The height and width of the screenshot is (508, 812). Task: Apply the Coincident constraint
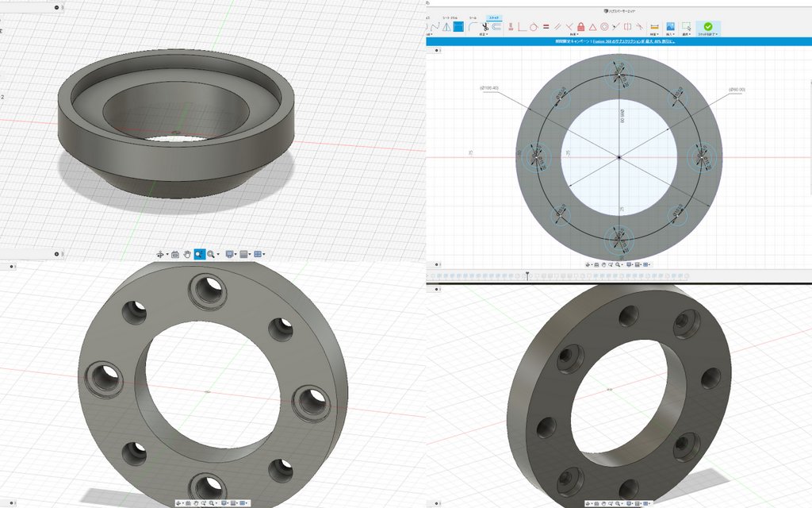coord(522,27)
